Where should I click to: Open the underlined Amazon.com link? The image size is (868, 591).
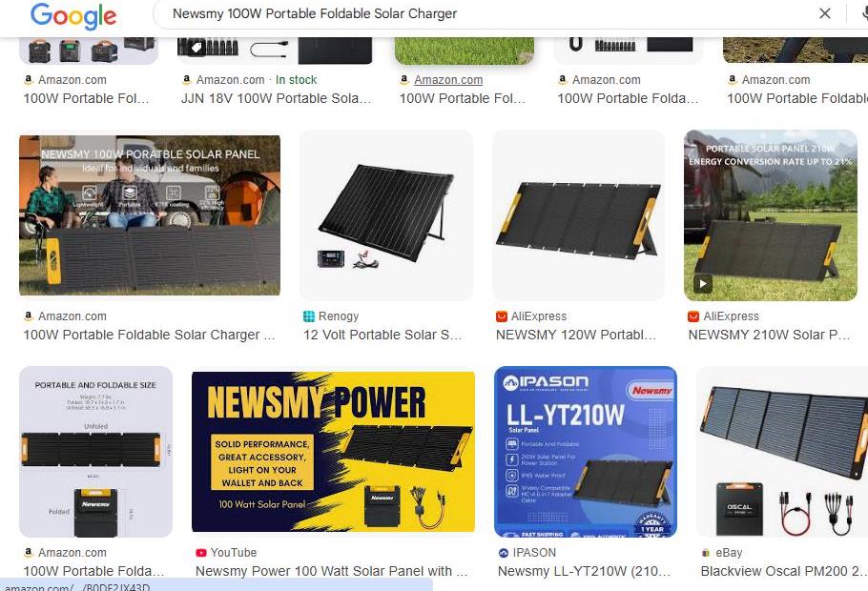point(448,80)
